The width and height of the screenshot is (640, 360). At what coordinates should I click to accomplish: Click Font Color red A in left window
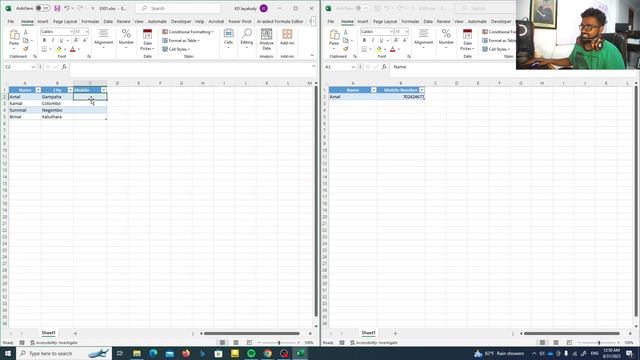pos(73,49)
